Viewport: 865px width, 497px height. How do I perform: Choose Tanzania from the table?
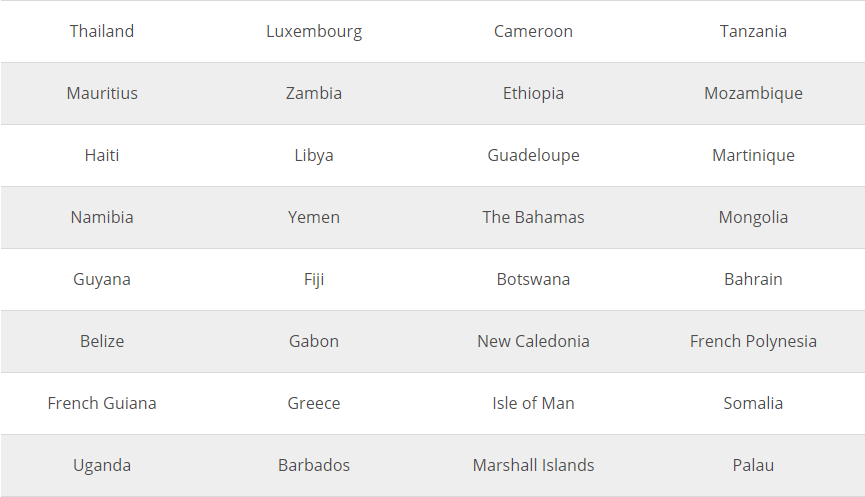pos(753,31)
